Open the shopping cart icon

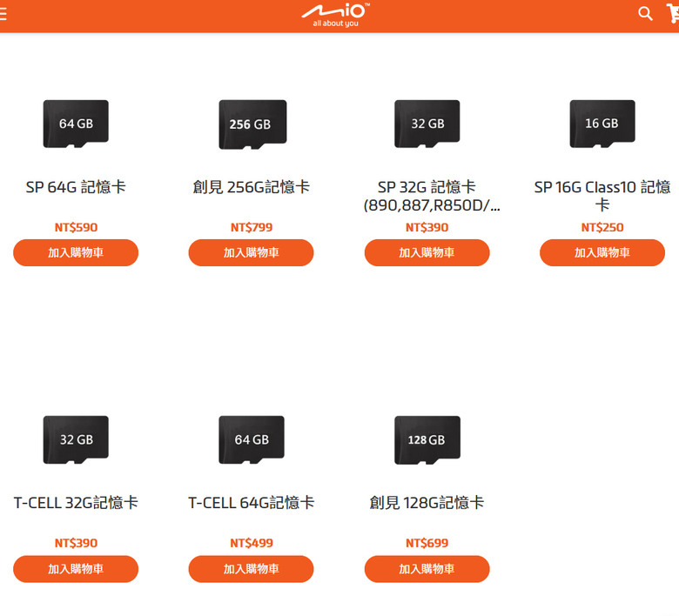tap(673, 13)
